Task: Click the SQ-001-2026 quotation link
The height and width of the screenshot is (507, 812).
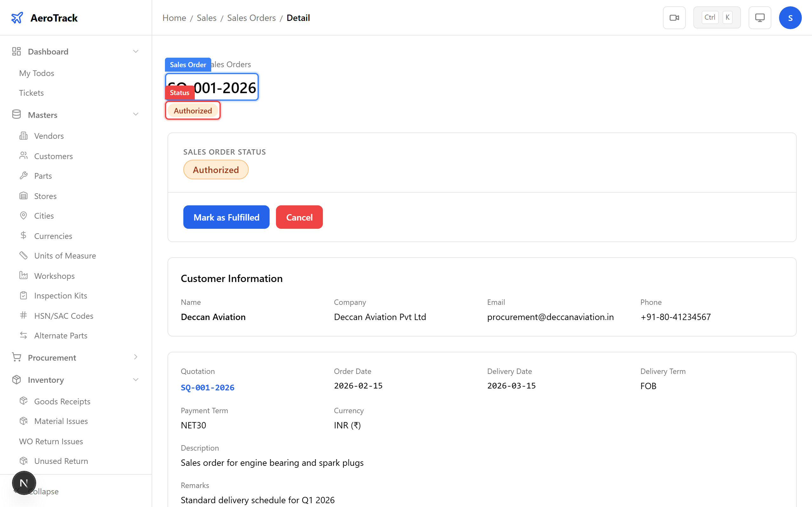Action: point(207,387)
